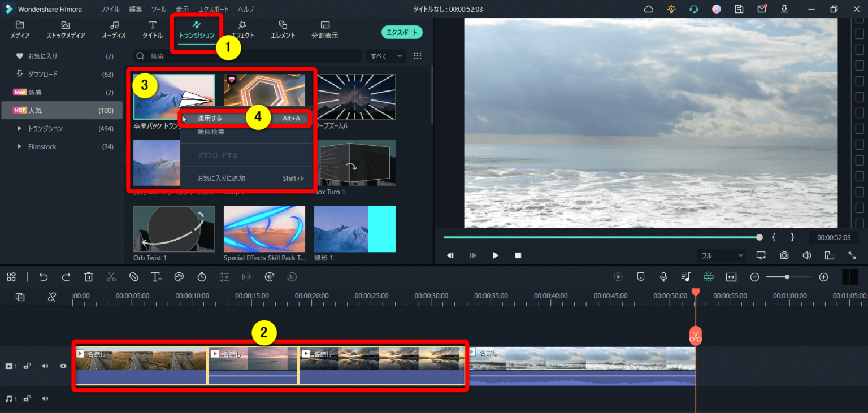Click the snapshot camera icon under preview

pyautogui.click(x=784, y=255)
